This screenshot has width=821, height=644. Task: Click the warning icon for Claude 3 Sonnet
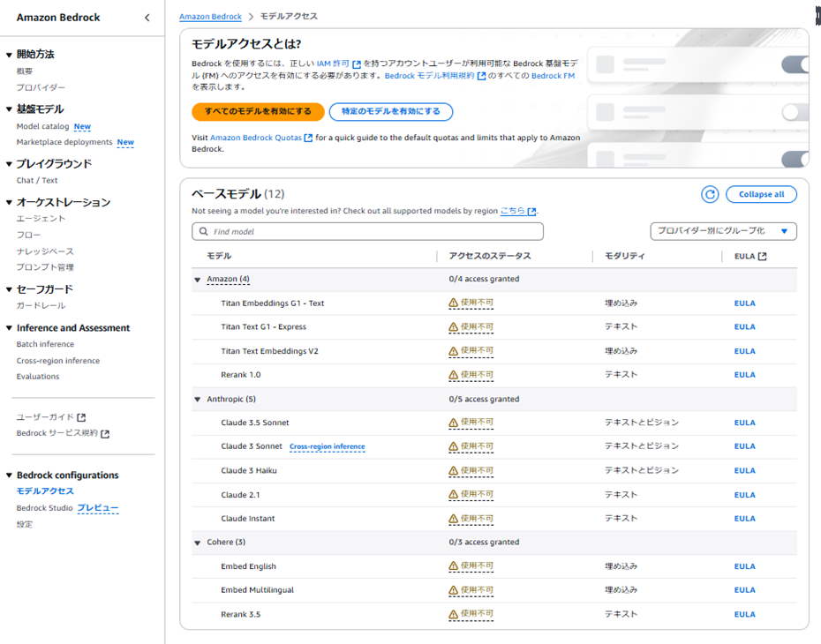(454, 446)
